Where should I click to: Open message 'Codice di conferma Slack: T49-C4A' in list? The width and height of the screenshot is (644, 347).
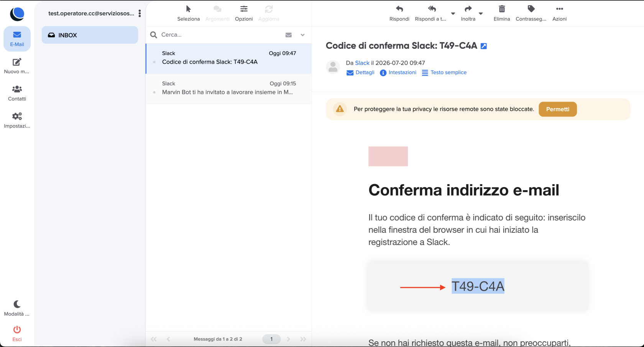(229, 58)
